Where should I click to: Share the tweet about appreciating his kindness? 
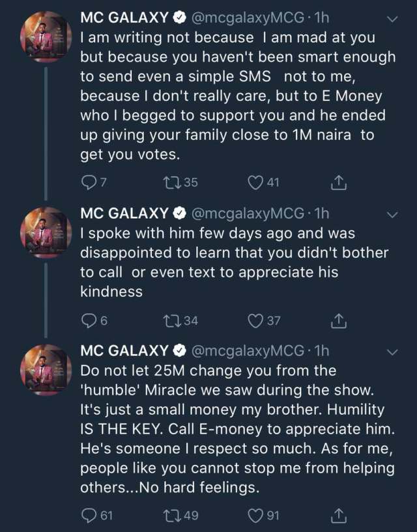(338, 320)
